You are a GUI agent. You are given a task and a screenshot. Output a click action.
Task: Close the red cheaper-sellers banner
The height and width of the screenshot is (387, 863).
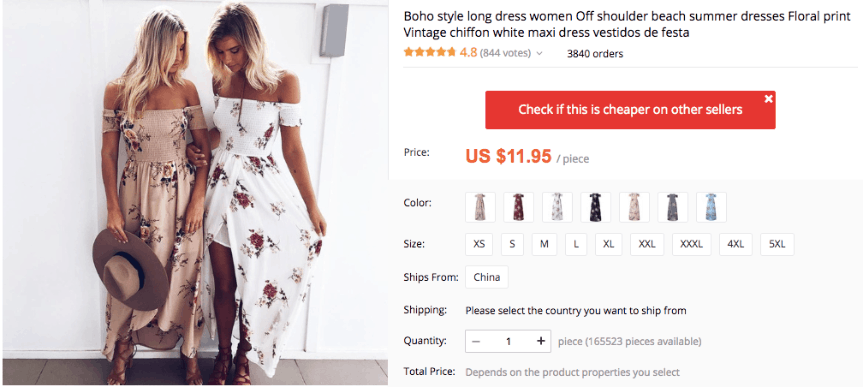click(768, 99)
